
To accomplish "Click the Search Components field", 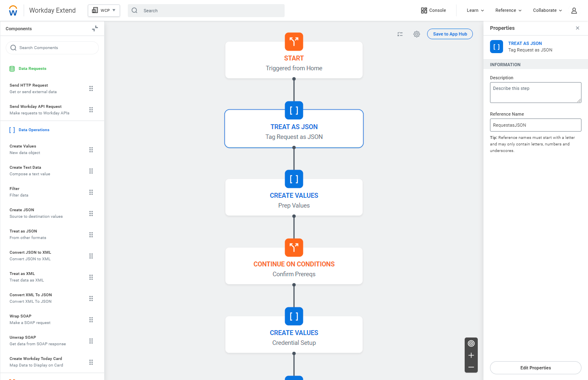I will coord(52,48).
